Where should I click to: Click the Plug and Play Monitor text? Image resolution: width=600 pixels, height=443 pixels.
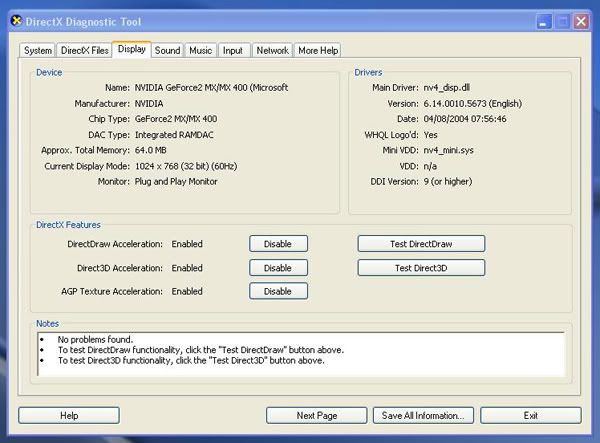(x=176, y=182)
